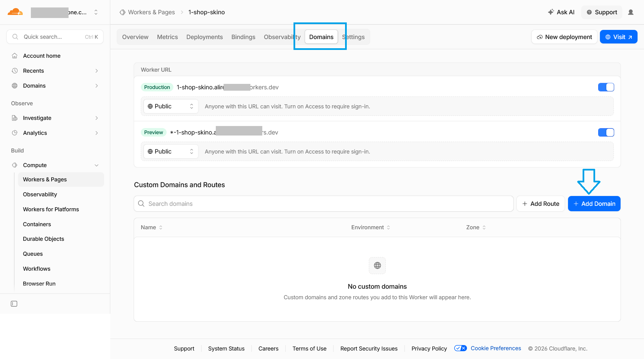
Task: Open System Status link
Action: click(x=226, y=348)
